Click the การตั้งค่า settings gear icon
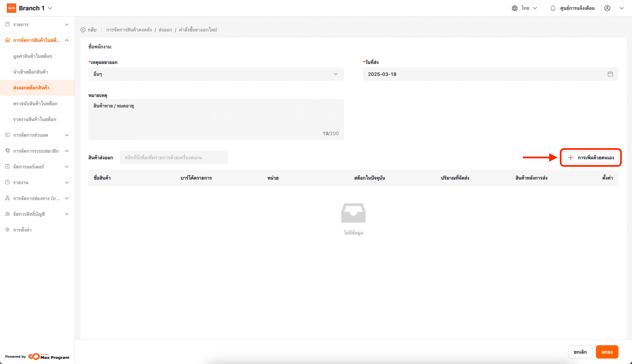 7,230
